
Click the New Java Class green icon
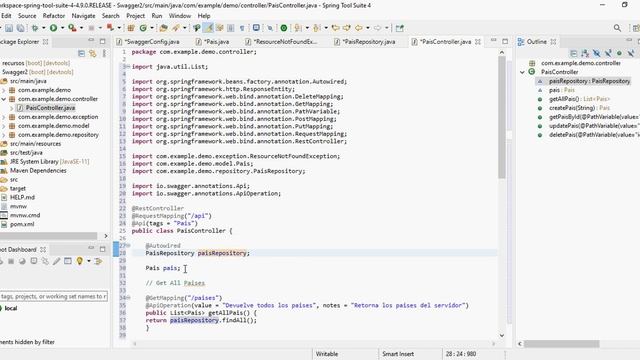[x=143, y=28]
